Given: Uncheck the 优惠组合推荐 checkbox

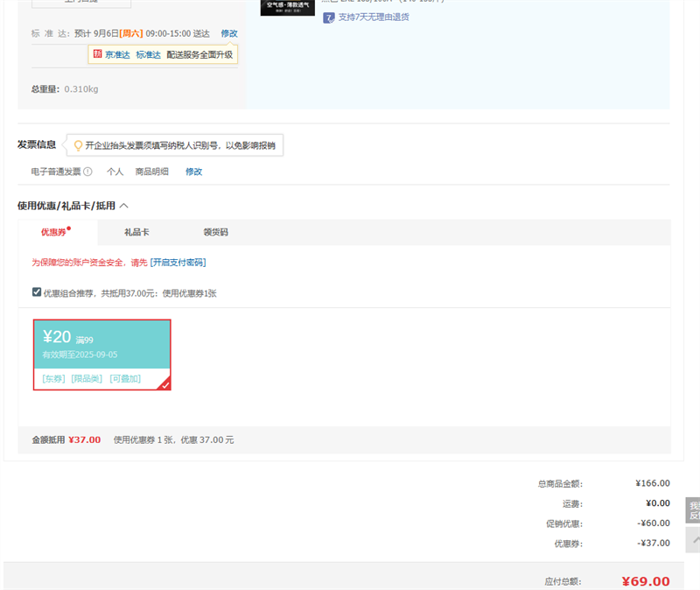Looking at the screenshot, I should [37, 292].
